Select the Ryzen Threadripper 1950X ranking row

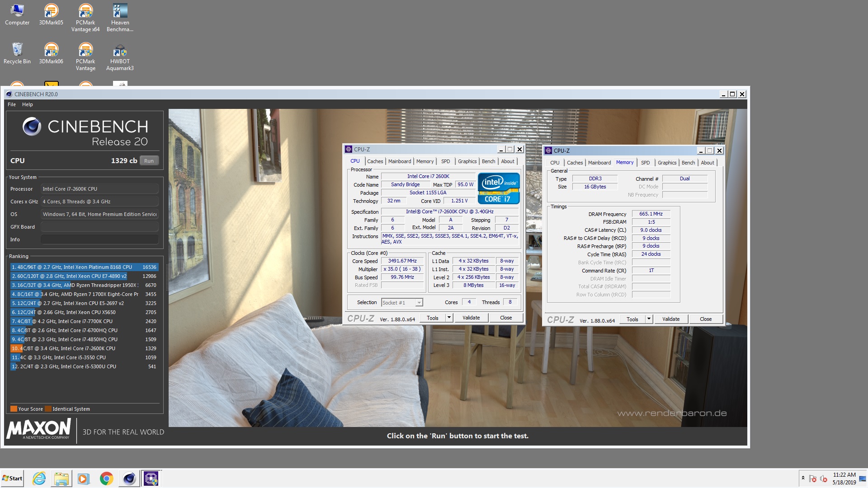84,285
